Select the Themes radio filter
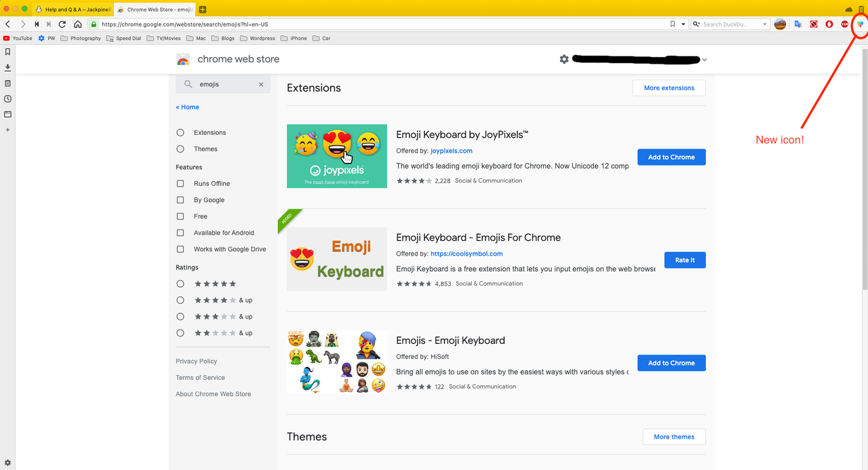868x470 pixels. pyautogui.click(x=180, y=149)
